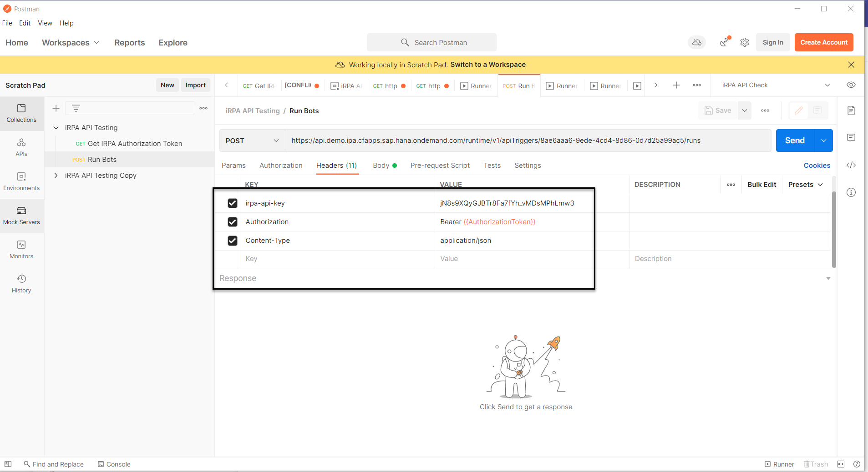Switch to the Body tab
Screen dimensions: 868x472
385,166
